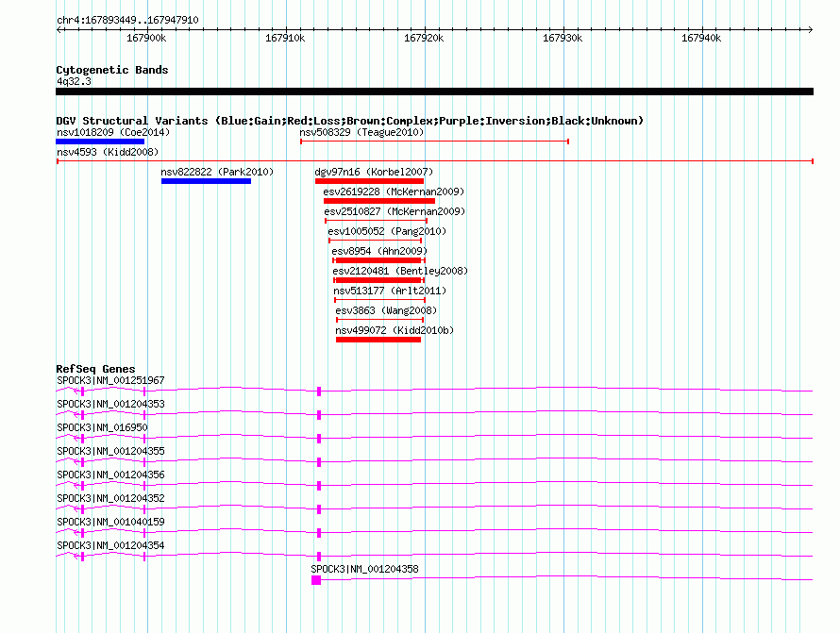Select the nsv508329 (Teague2010) variant label

[x=361, y=132]
